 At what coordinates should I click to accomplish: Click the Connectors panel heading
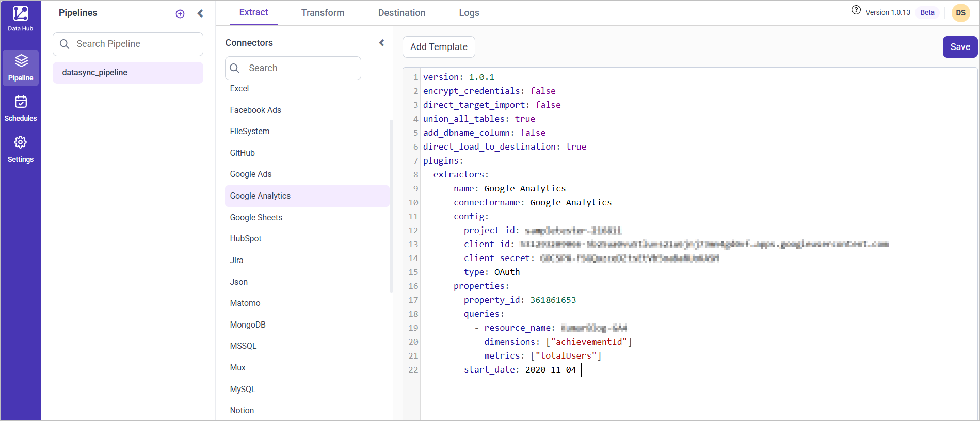249,43
